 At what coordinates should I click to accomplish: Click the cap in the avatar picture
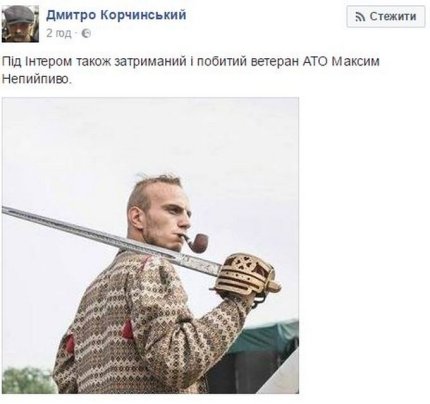[19, 14]
